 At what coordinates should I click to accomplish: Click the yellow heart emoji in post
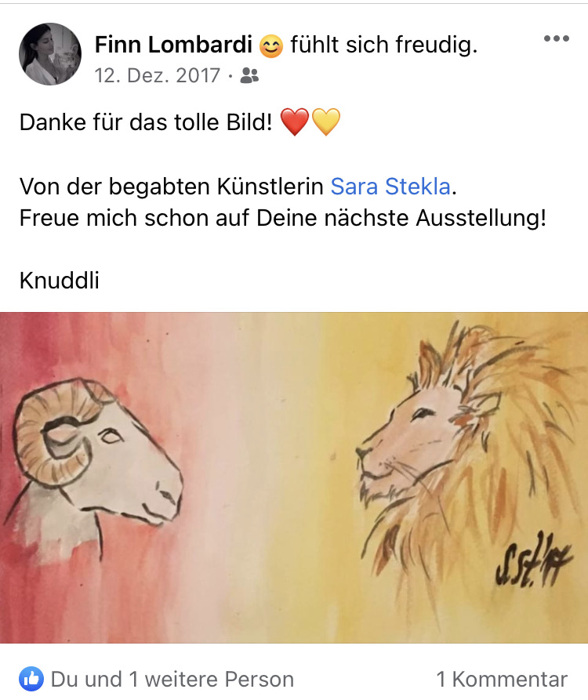click(326, 122)
